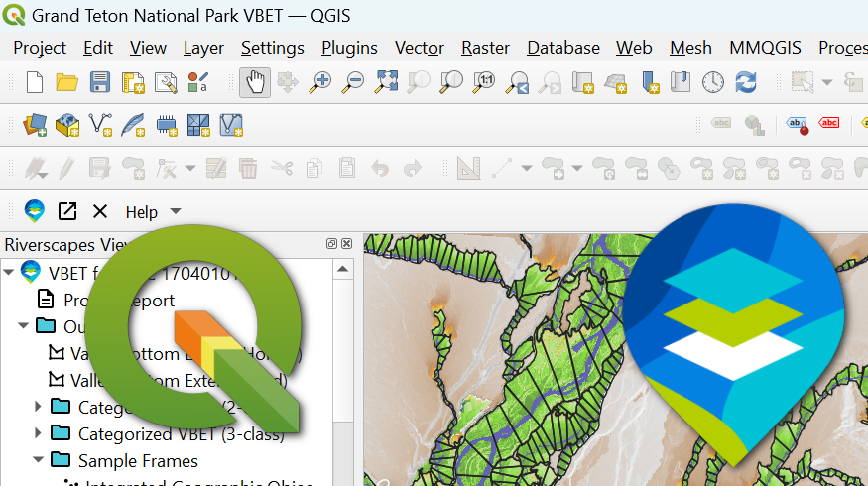Collapse the VBET project root node
The width and height of the screenshot is (868, 486).
pos(9,272)
